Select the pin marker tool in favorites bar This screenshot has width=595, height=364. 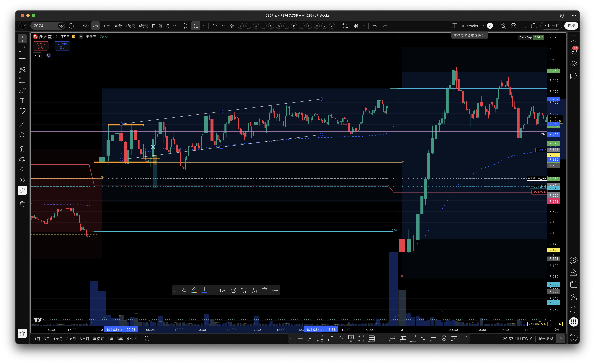pyautogui.click(x=444, y=339)
